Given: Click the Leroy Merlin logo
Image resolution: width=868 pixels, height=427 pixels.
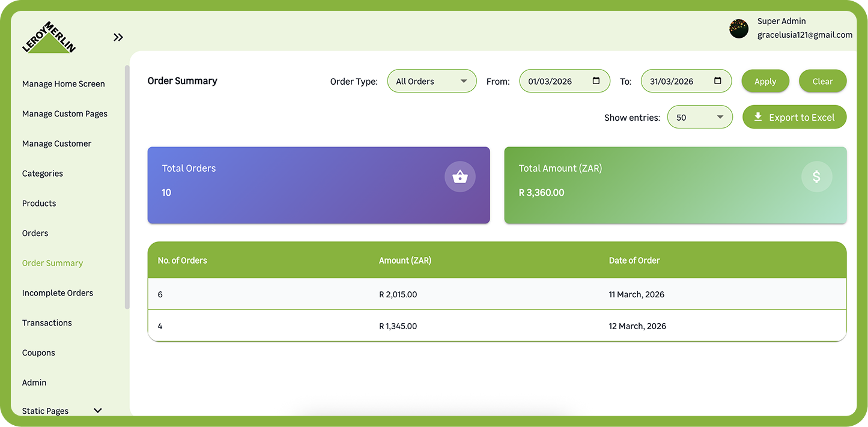Looking at the screenshot, I should (x=49, y=38).
